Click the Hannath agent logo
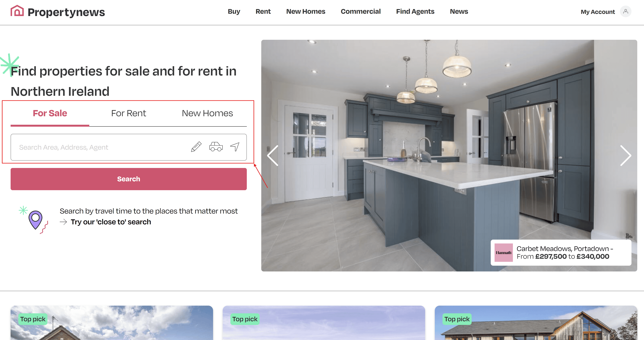The image size is (644, 340). pos(503,252)
